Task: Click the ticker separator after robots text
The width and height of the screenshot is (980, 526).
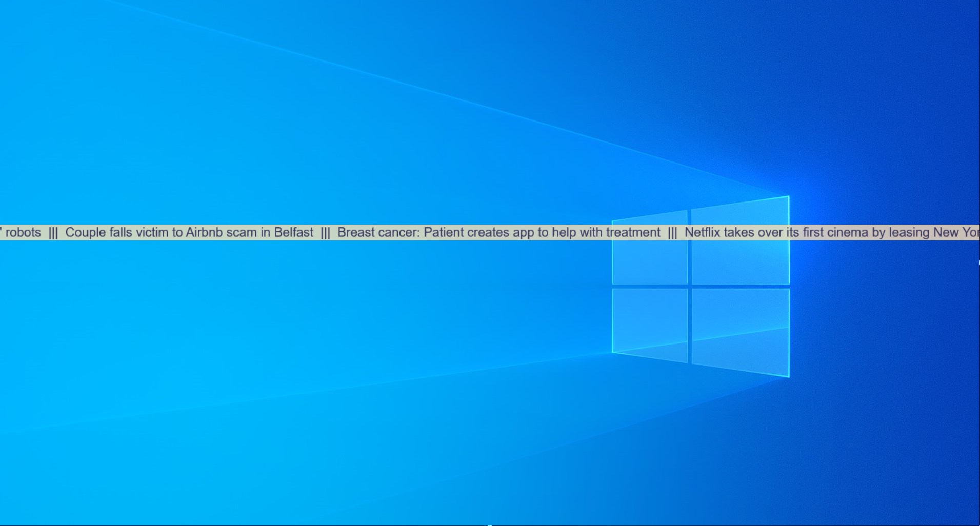Action: [53, 232]
